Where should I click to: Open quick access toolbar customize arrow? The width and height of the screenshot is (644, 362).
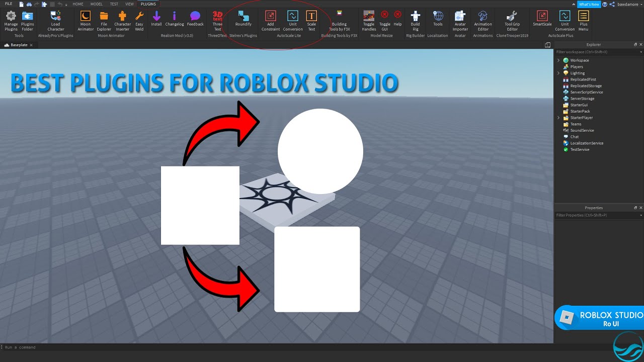tap(66, 5)
